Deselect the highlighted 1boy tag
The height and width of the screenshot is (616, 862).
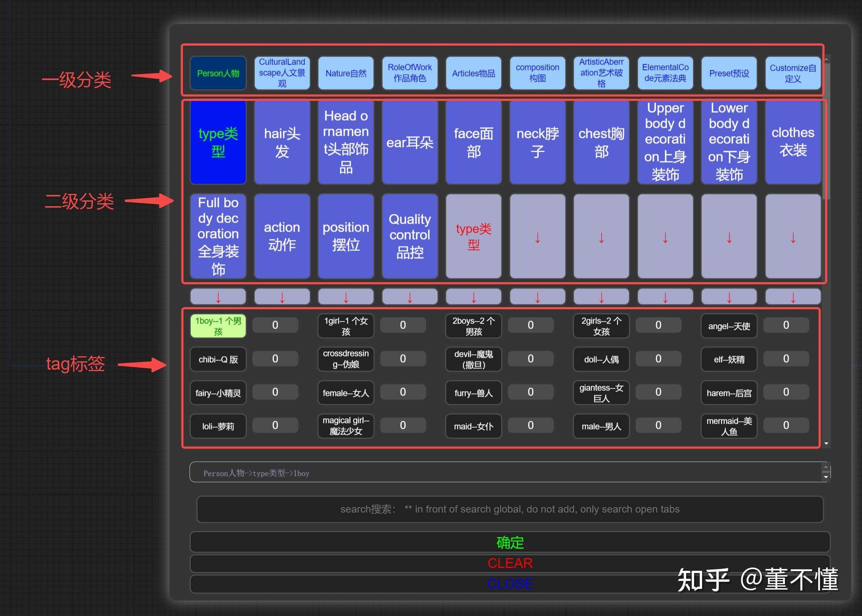[218, 326]
